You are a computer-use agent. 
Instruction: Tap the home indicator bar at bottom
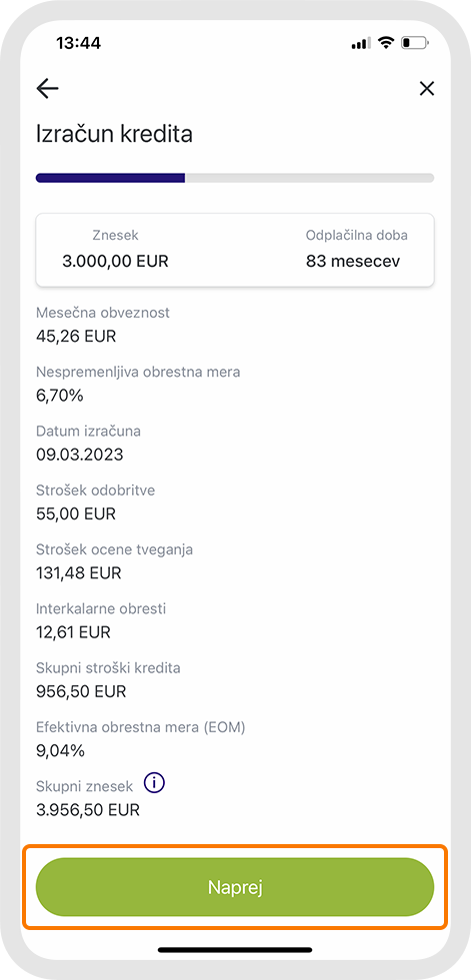(x=235, y=950)
